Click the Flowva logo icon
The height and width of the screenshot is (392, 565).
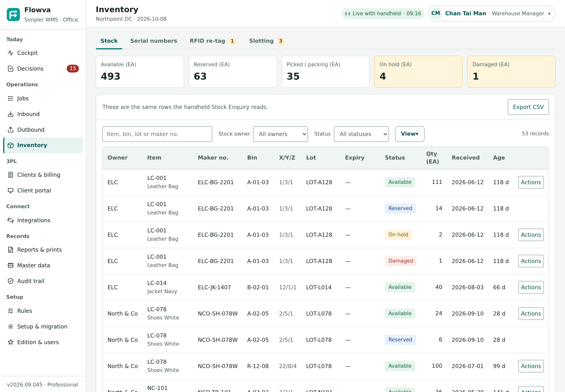[x=13, y=15]
